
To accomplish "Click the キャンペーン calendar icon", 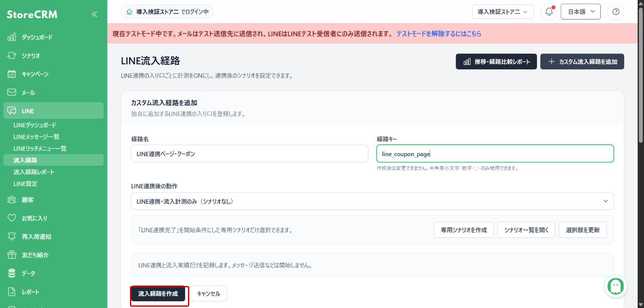I will click(12, 74).
